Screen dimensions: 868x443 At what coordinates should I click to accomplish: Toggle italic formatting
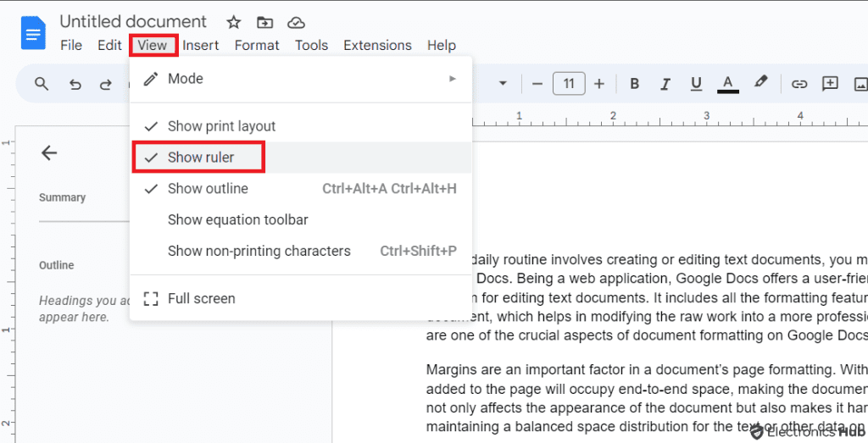(x=665, y=84)
